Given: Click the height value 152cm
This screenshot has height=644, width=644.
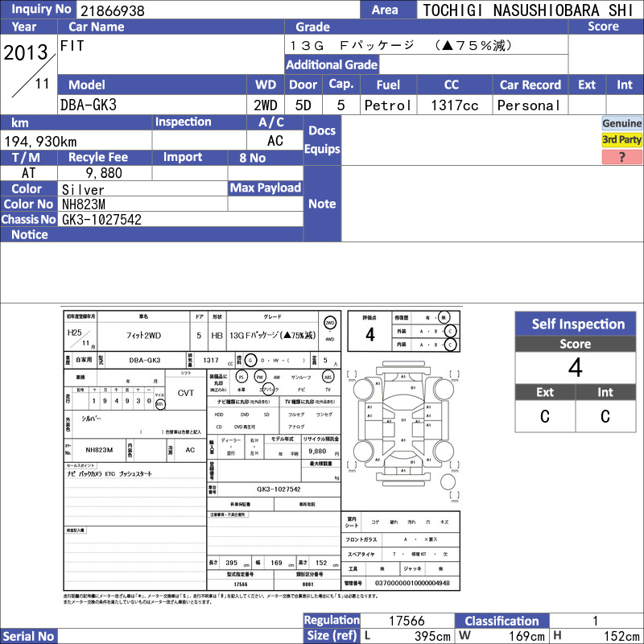Looking at the screenshot, I should 621,636.
